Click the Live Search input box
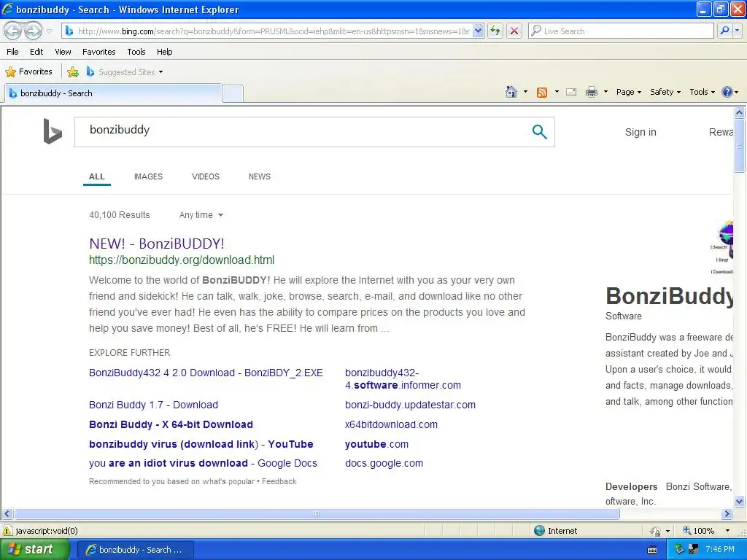This screenshot has width=747, height=560. (x=622, y=31)
